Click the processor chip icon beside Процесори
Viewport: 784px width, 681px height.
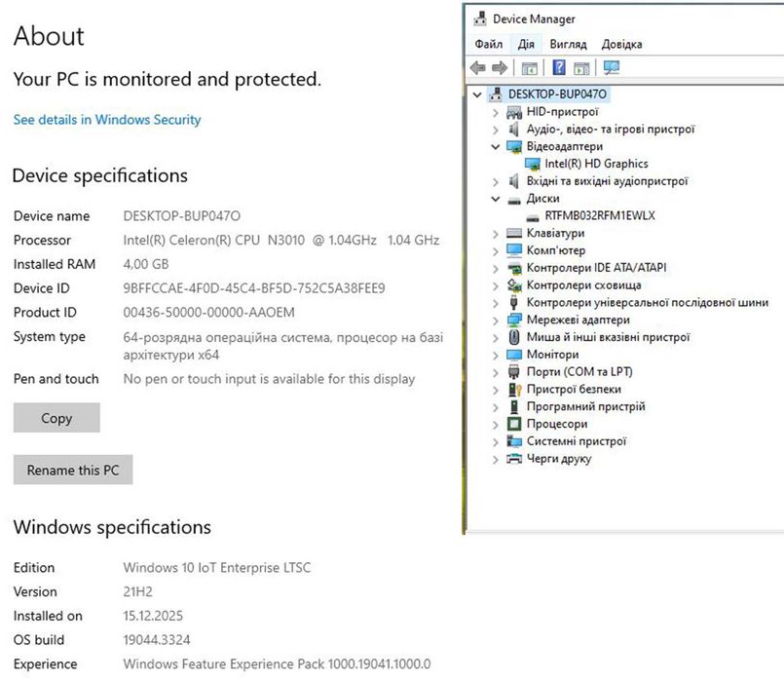(x=514, y=424)
